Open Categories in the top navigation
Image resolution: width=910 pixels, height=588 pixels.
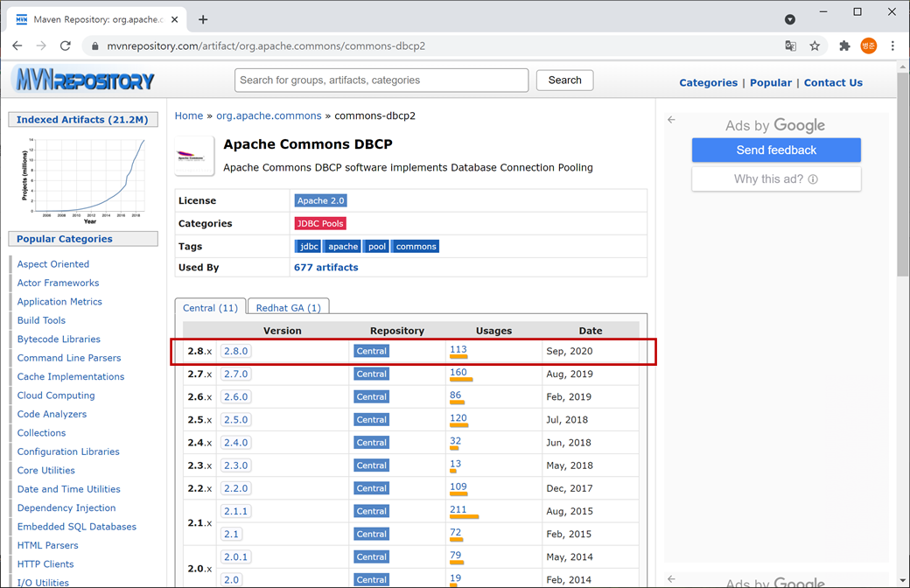[708, 82]
